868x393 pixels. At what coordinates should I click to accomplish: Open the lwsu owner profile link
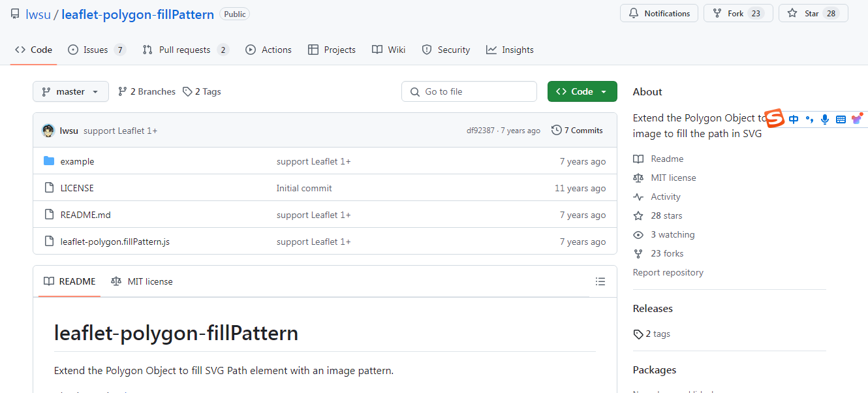tap(39, 14)
